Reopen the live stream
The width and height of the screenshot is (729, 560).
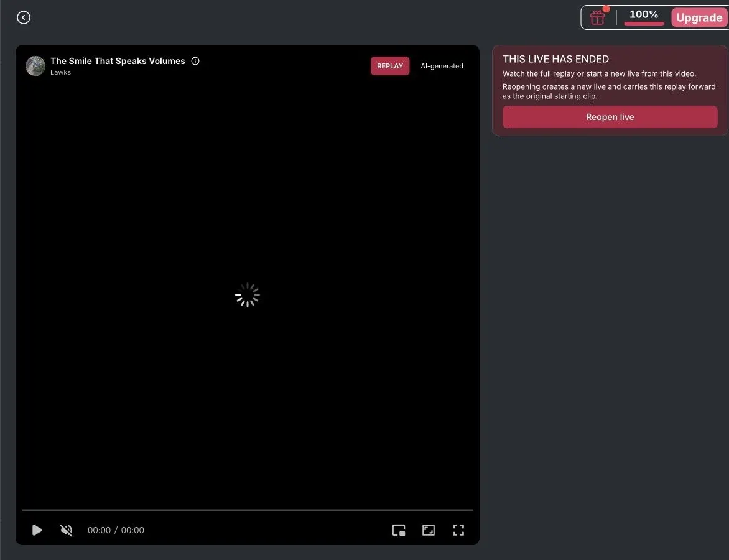610,117
